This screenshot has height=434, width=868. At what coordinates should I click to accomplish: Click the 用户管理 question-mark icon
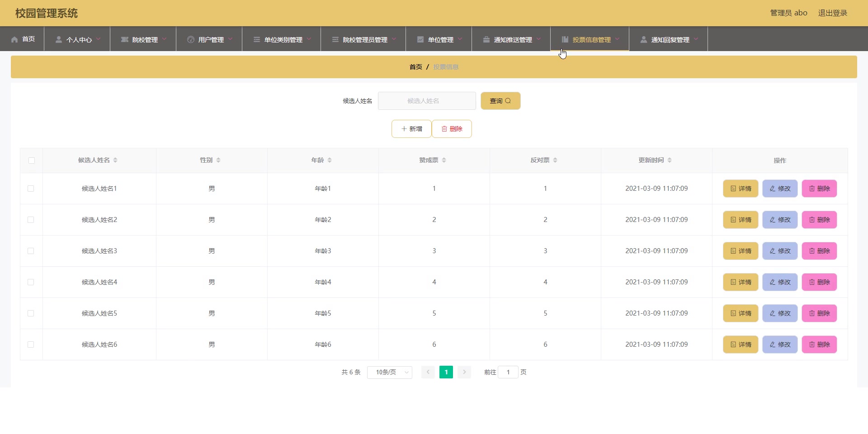(191, 39)
